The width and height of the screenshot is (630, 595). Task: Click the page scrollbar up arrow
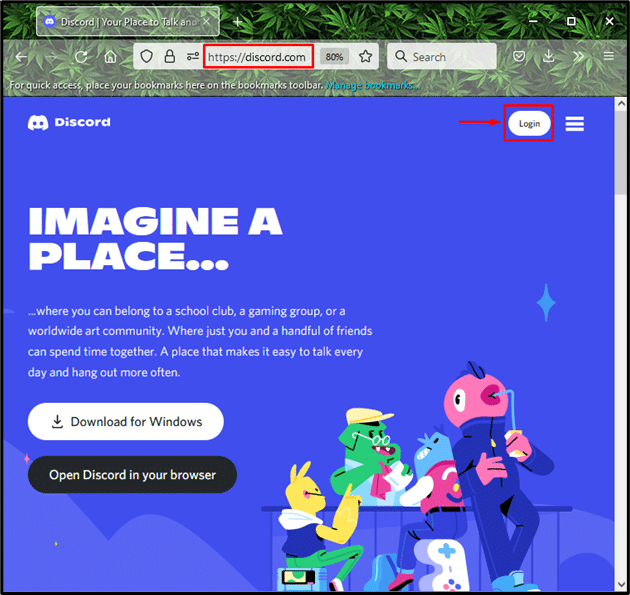tap(620, 103)
